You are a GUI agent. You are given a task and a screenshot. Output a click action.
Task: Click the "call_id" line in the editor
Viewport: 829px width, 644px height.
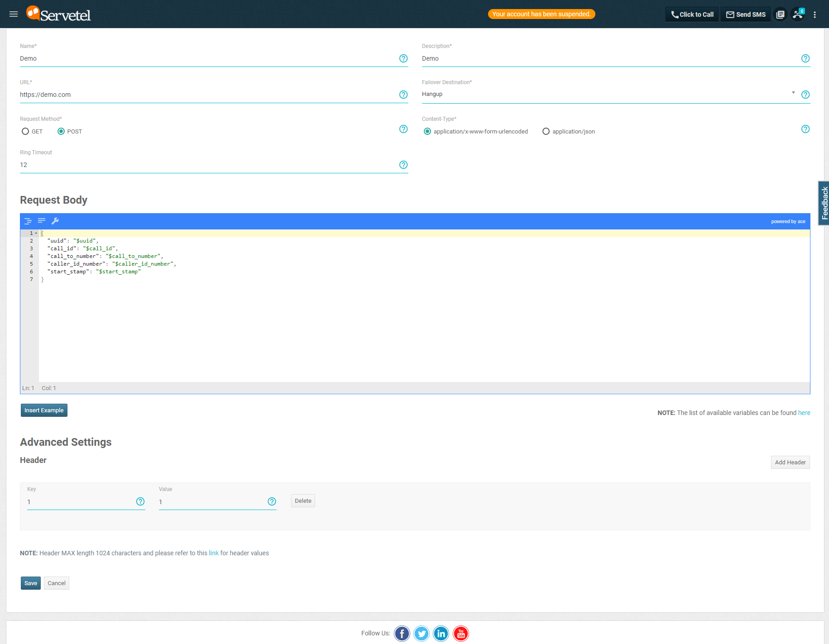pos(82,248)
